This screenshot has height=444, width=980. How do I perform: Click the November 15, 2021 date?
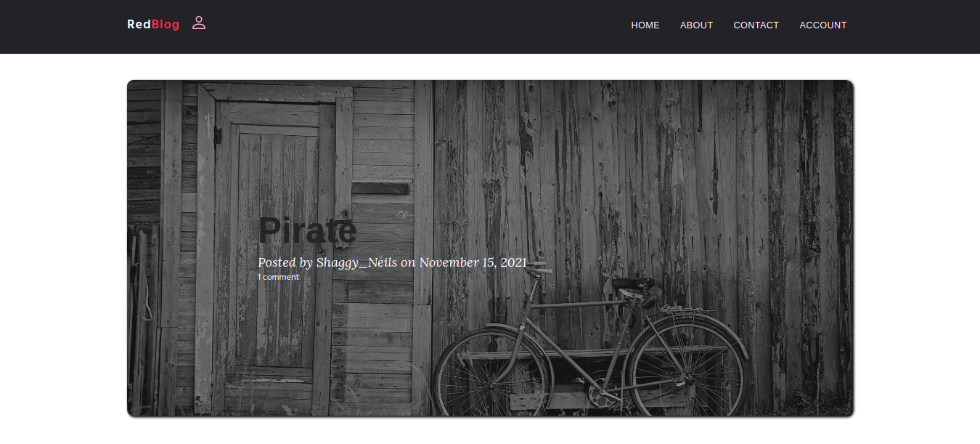[x=473, y=262]
